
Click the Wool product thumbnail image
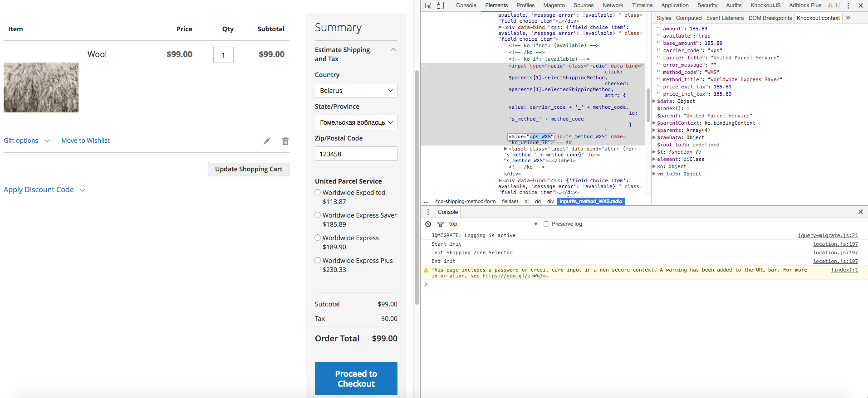pos(41,87)
